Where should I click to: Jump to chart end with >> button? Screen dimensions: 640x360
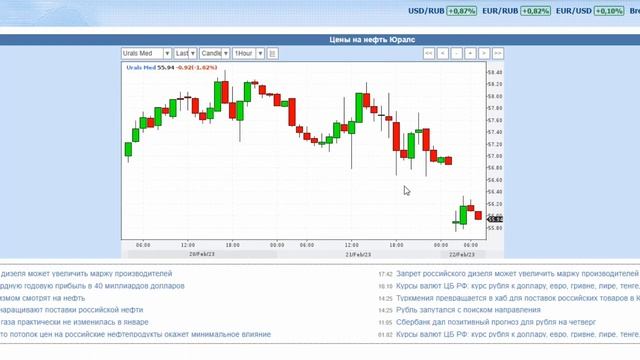tap(498, 53)
